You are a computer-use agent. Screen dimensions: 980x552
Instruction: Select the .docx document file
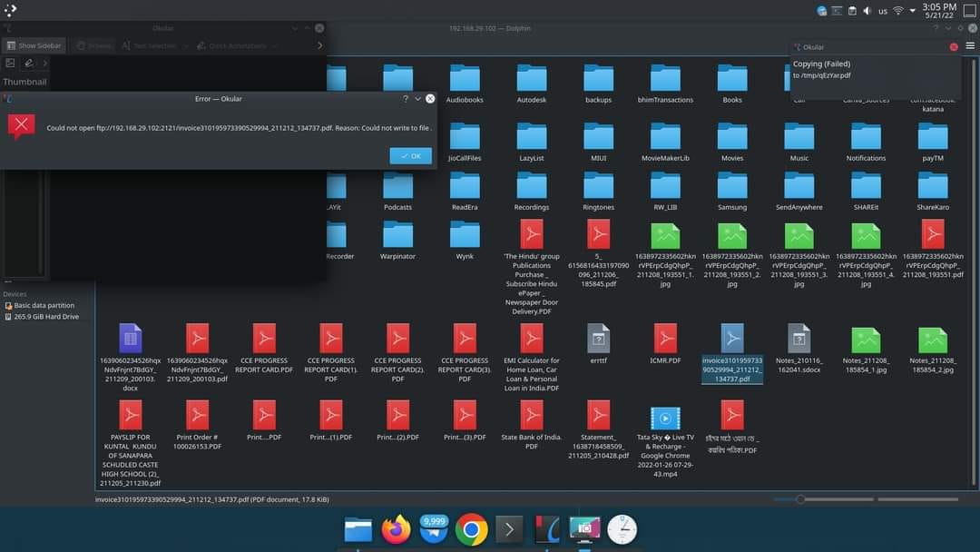130,358
